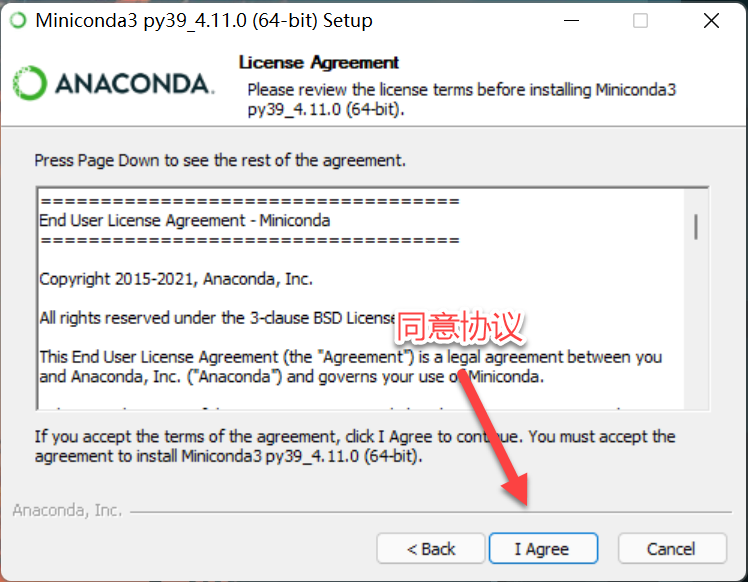748x582 pixels.
Task: Click scrollbar track below the thumb
Action: tap(696, 324)
